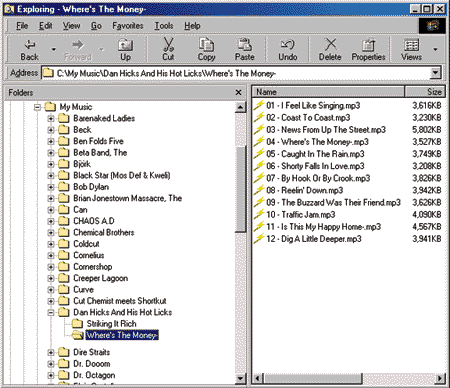Select the Curve folder icon

click(x=63, y=290)
